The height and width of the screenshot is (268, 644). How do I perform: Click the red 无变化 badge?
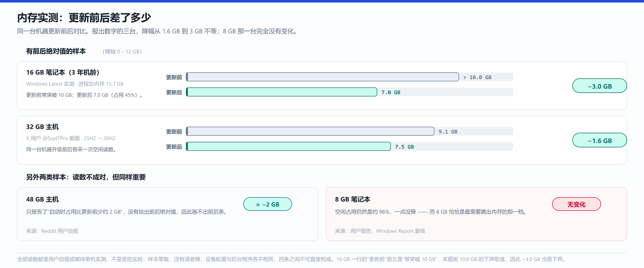576,204
